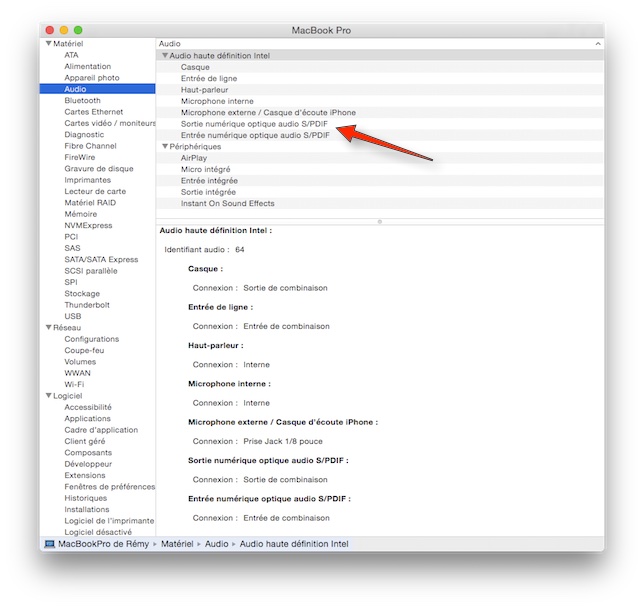Collapse the Logiciel section triangle
The height and width of the screenshot is (609, 644).
coord(48,395)
